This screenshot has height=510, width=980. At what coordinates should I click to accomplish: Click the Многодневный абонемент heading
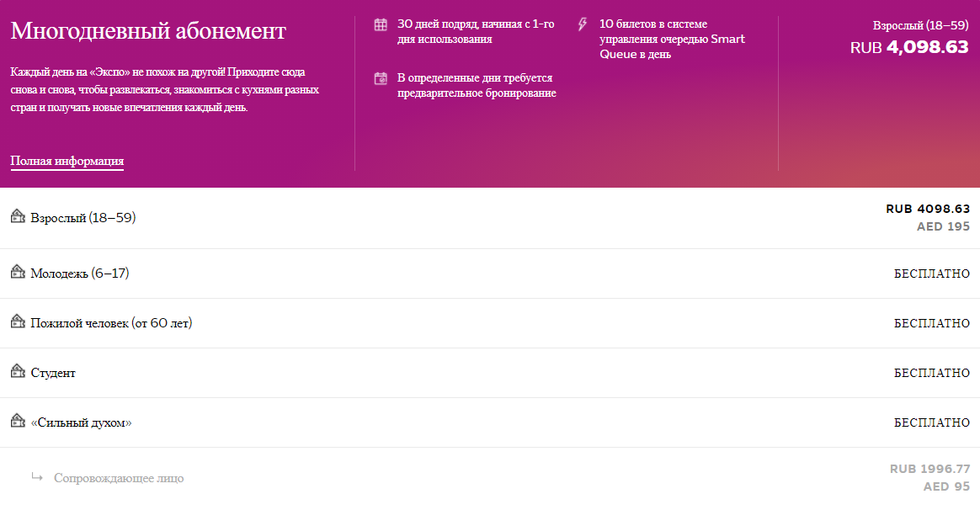[x=148, y=30]
